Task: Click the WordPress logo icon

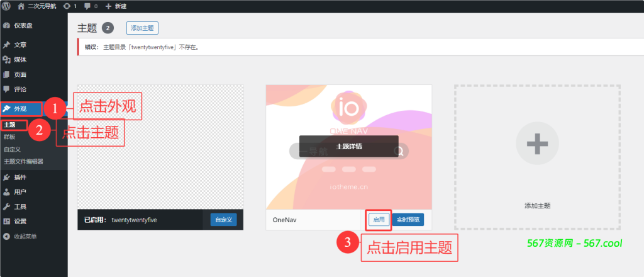Action: pyautogui.click(x=6, y=6)
